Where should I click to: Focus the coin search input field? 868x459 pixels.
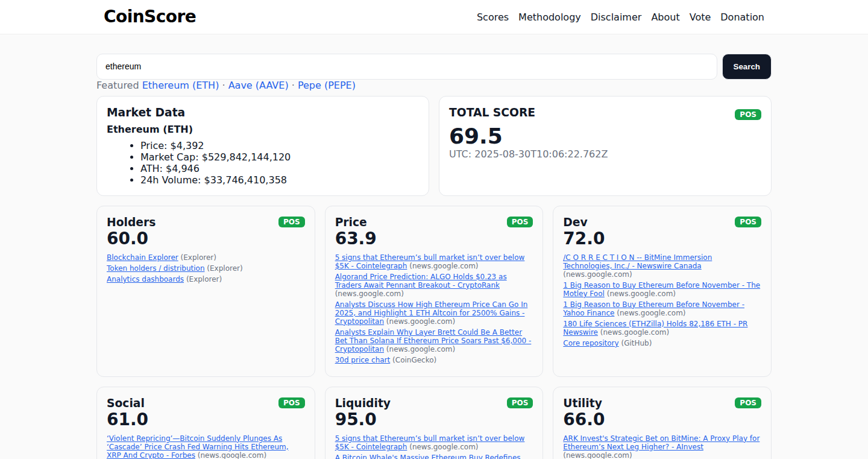click(x=407, y=66)
